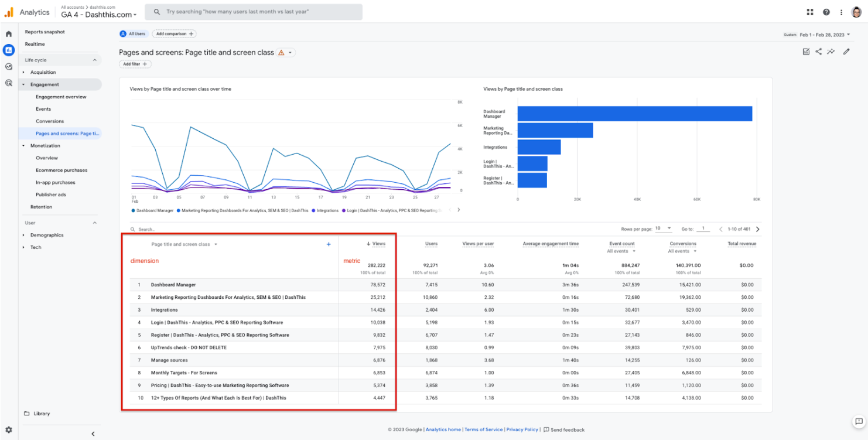Click the plus icon to add dimension
The height and width of the screenshot is (440, 868).
(x=329, y=244)
